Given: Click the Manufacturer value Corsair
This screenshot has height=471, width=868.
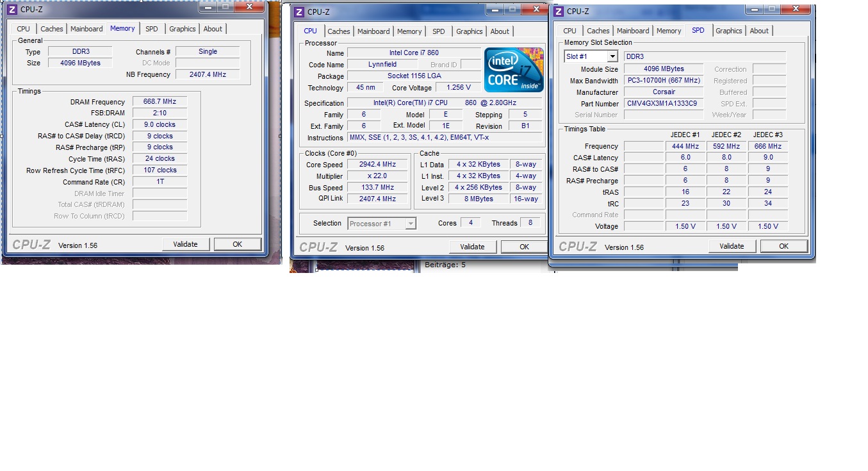Looking at the screenshot, I should pos(664,92).
